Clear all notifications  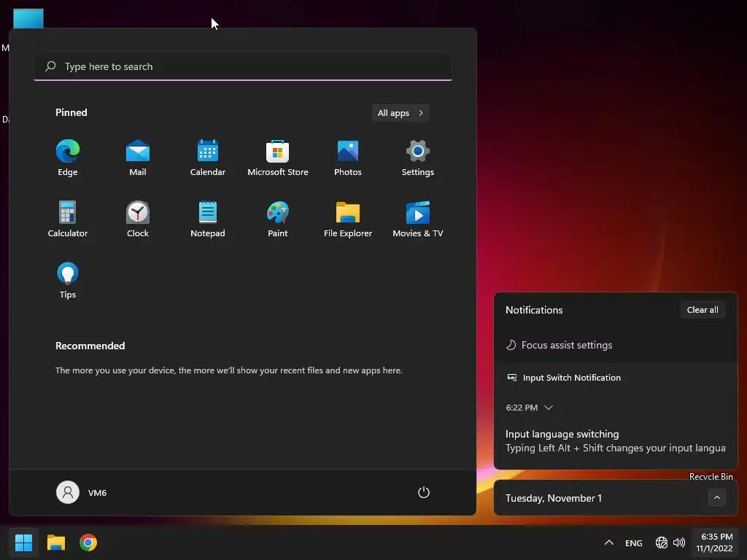coord(703,310)
